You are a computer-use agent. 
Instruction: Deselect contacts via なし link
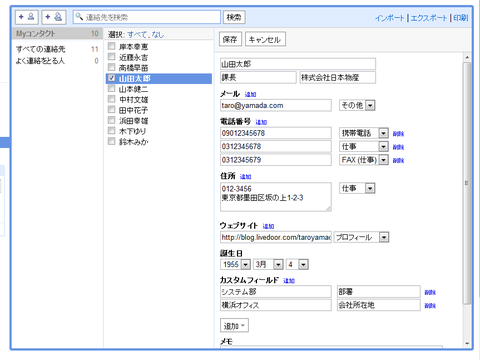click(157, 34)
